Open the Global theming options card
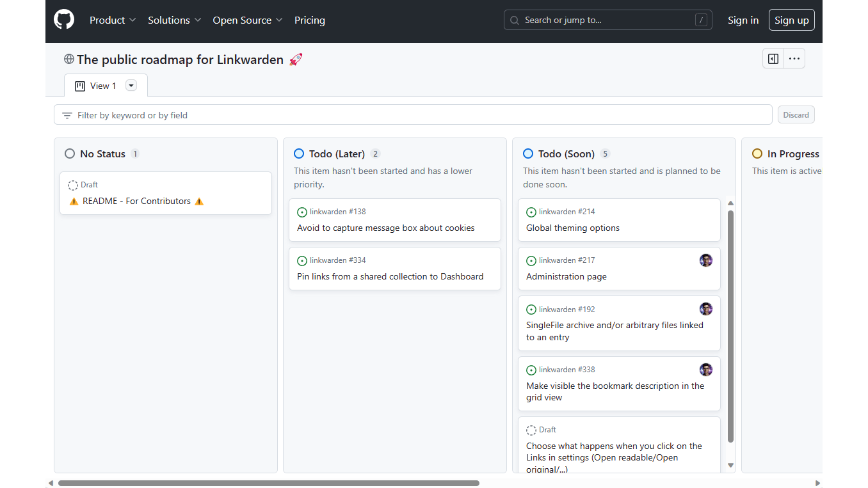Screen dimensions: 868x488 (573, 228)
